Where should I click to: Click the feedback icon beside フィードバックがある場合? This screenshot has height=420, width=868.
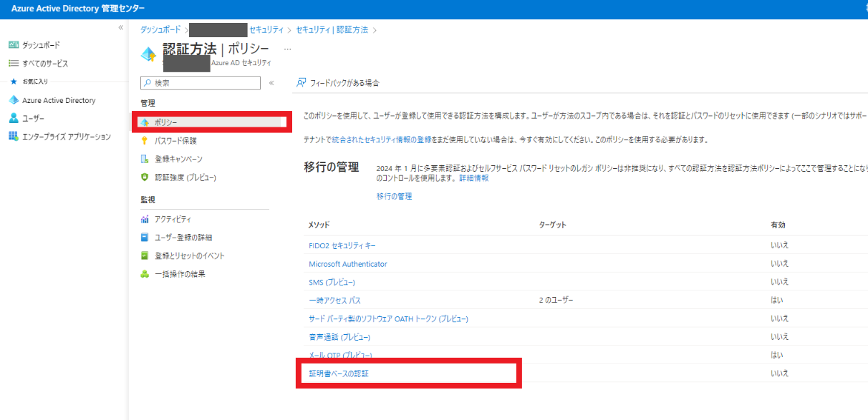(x=302, y=83)
